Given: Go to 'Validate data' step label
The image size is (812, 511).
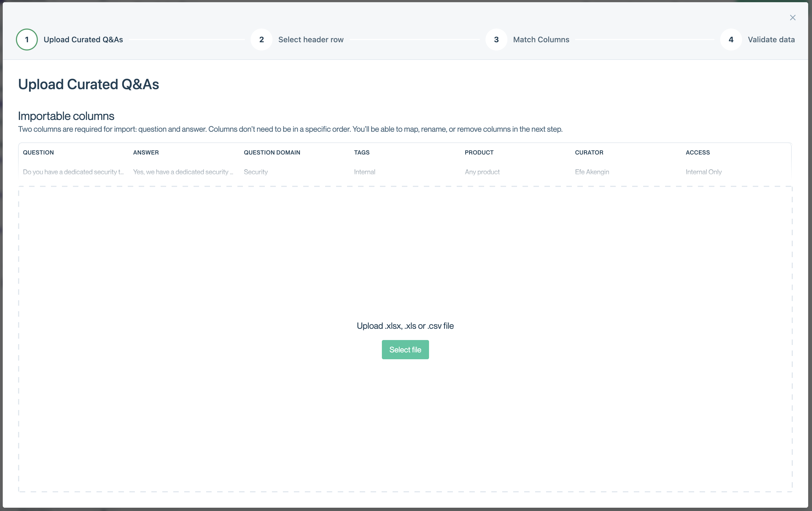Looking at the screenshot, I should click(771, 40).
